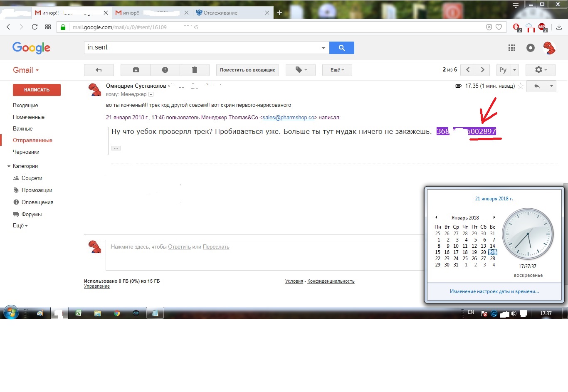Reply using the arrow icon in message header
The height and width of the screenshot is (392, 568).
pyautogui.click(x=537, y=86)
